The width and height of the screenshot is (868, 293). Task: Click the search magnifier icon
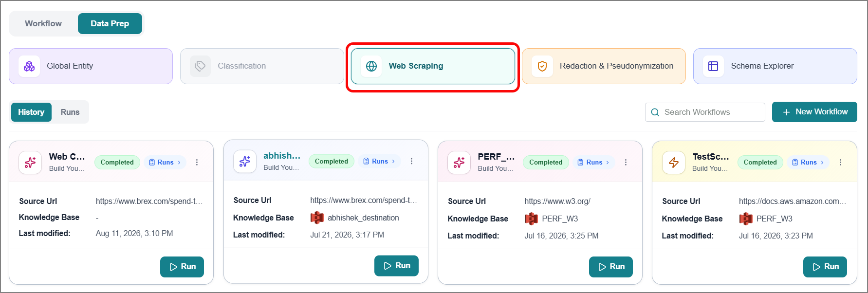point(655,112)
